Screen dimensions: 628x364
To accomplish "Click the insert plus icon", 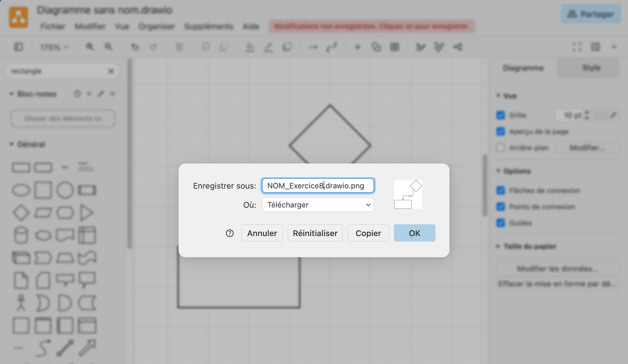I will (x=358, y=47).
